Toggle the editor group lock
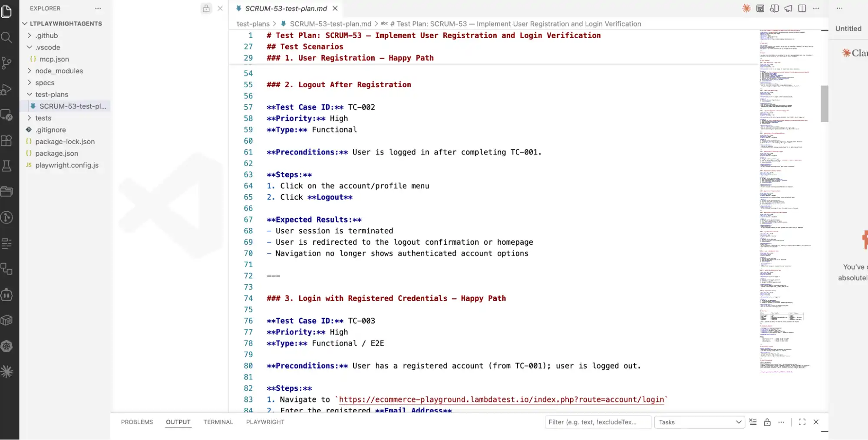The image size is (868, 440). [x=206, y=8]
